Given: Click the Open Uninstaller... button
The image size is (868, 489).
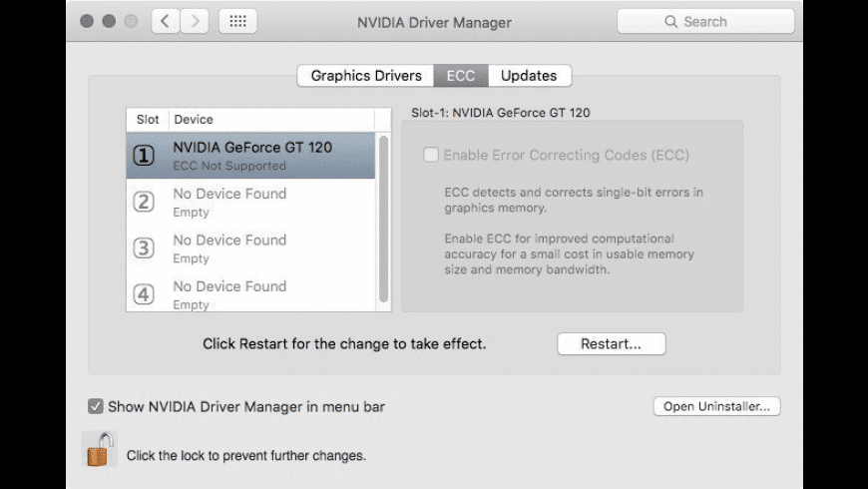Looking at the screenshot, I should pos(716,406).
